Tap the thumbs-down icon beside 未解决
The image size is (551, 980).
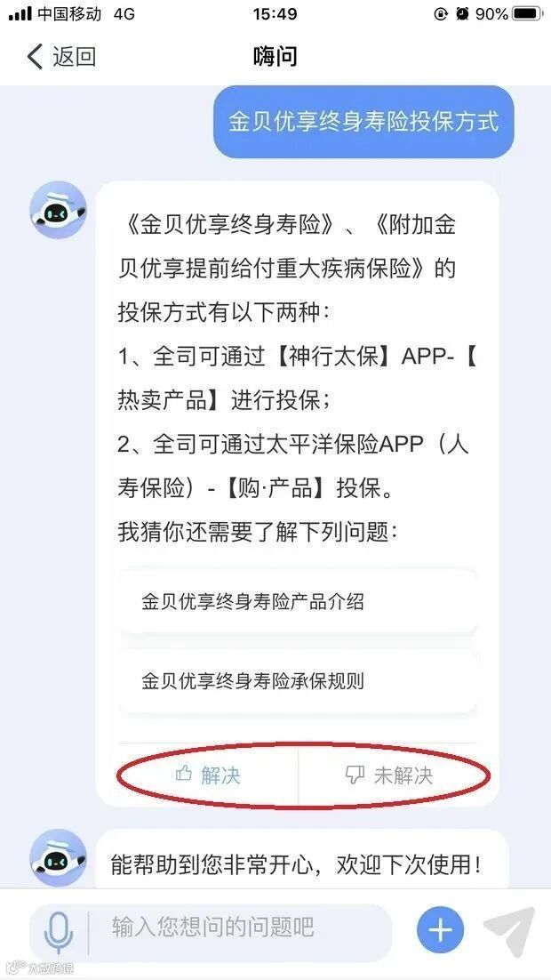click(x=355, y=775)
